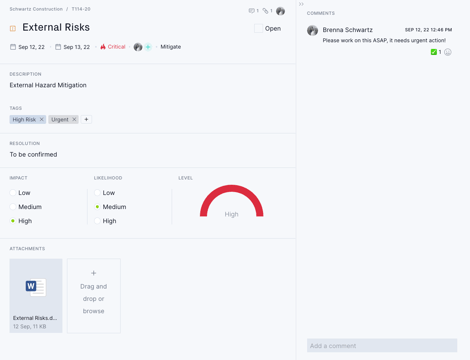This screenshot has width=470, height=360.
Task: Select Low impact radio button
Action: pyautogui.click(x=13, y=193)
